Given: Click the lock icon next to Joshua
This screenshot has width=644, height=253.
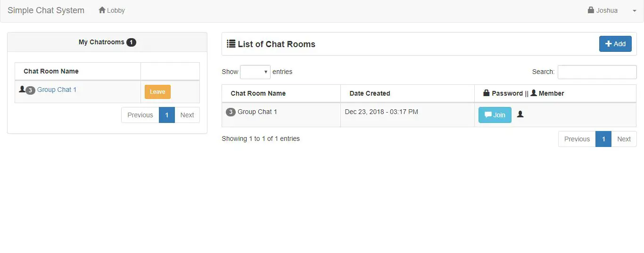Looking at the screenshot, I should (591, 10).
